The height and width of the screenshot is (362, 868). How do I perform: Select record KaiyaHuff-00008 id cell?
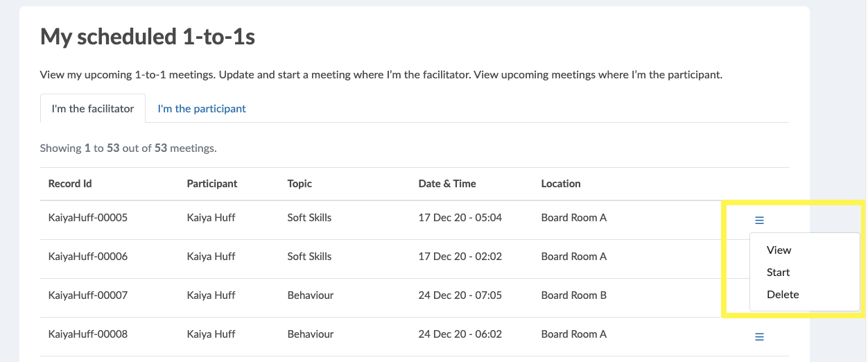click(88, 334)
